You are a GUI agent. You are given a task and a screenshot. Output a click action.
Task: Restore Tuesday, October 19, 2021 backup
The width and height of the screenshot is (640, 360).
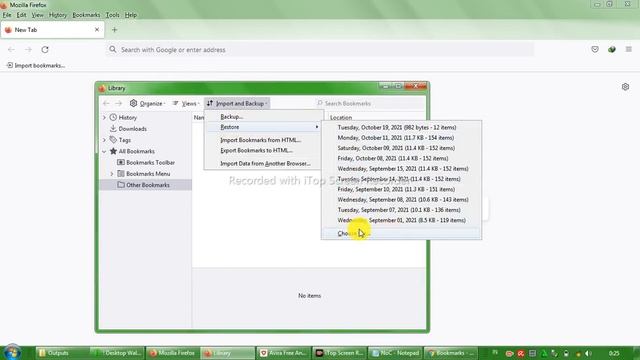[401, 127]
